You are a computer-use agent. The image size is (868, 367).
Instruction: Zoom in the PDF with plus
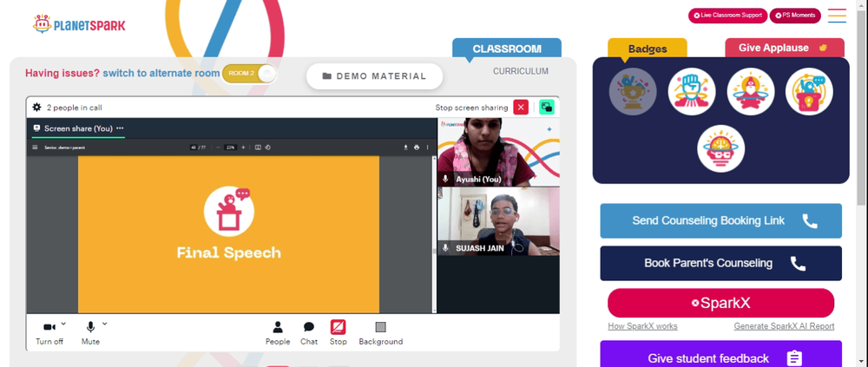point(243,147)
